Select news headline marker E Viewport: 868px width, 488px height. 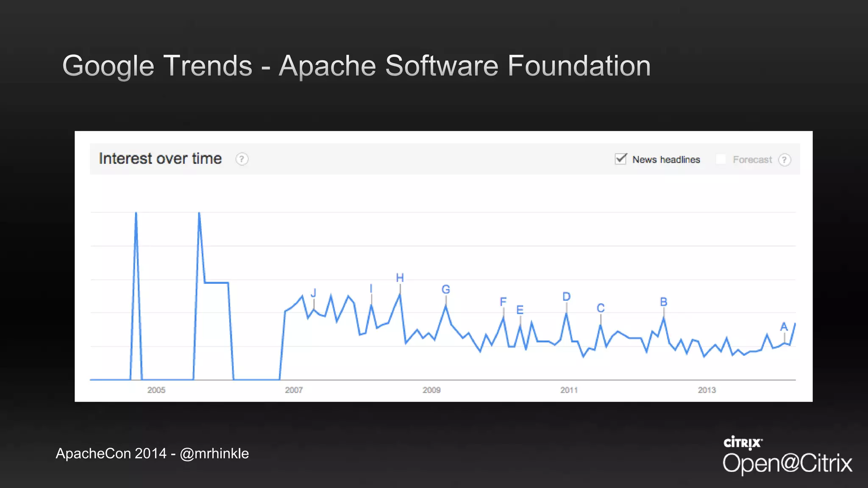(520, 310)
